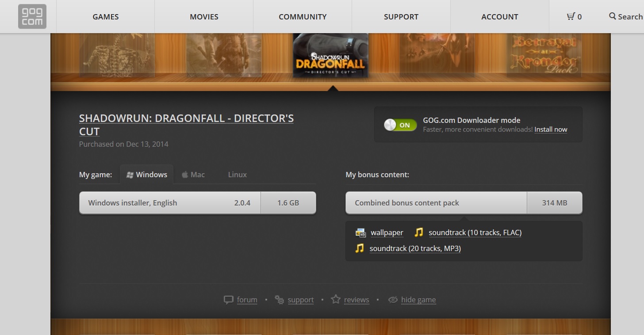Download soundtrack (10 tracks, FLAC)
The height and width of the screenshot is (335, 644).
click(x=475, y=232)
